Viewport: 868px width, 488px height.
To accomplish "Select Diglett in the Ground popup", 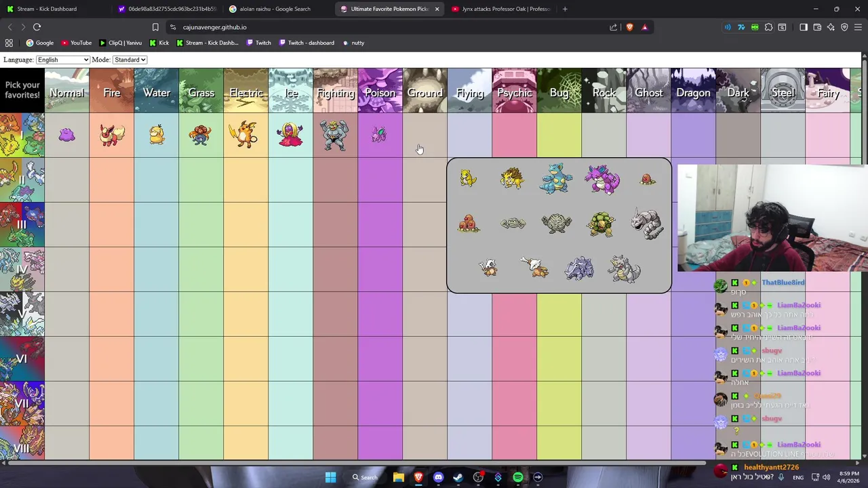I will point(647,180).
